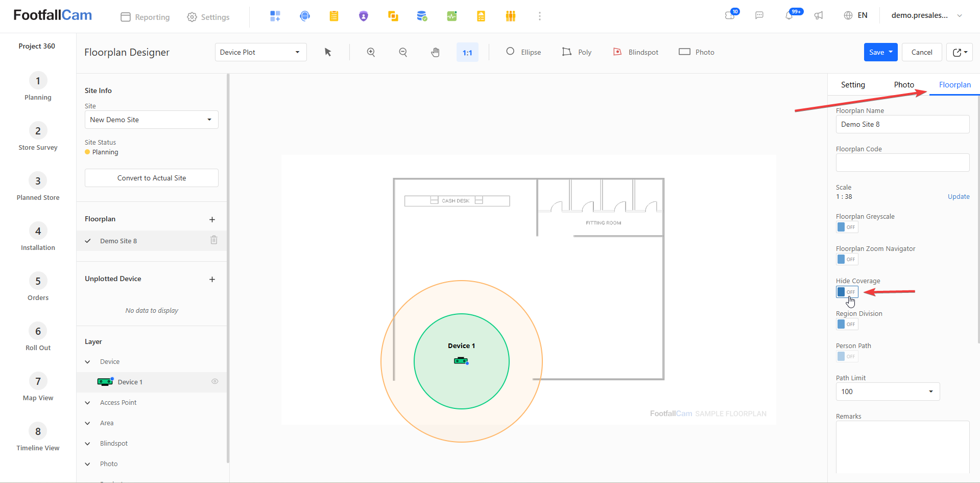Edit the Floorplan Name field

tap(902, 124)
